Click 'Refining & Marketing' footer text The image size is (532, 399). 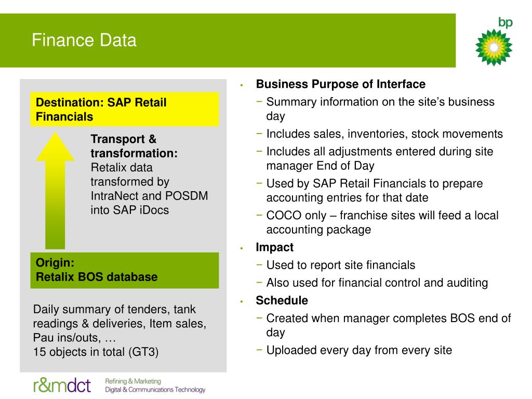pyautogui.click(x=133, y=381)
